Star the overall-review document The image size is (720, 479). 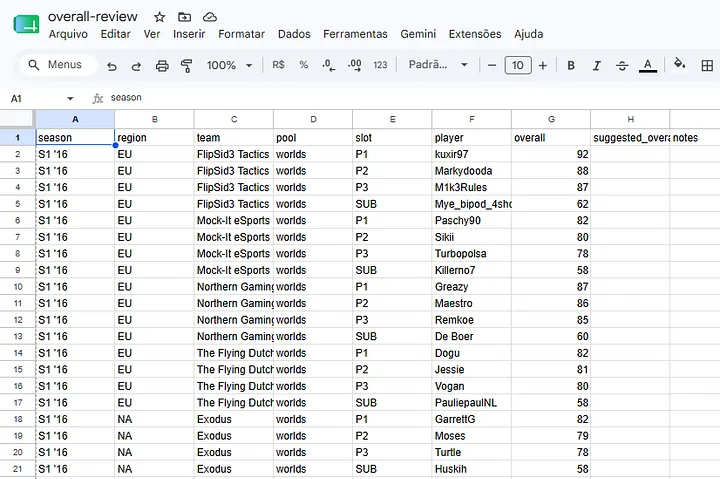pos(159,17)
